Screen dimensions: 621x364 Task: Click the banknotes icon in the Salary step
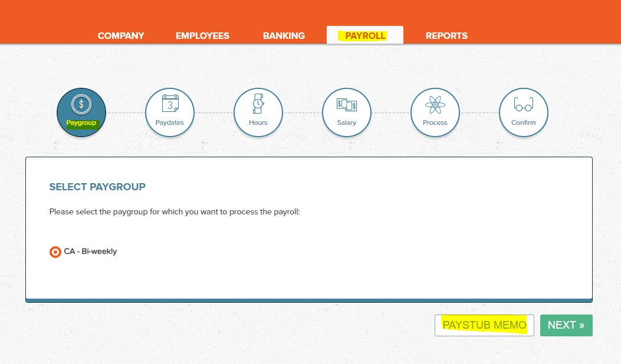click(347, 105)
